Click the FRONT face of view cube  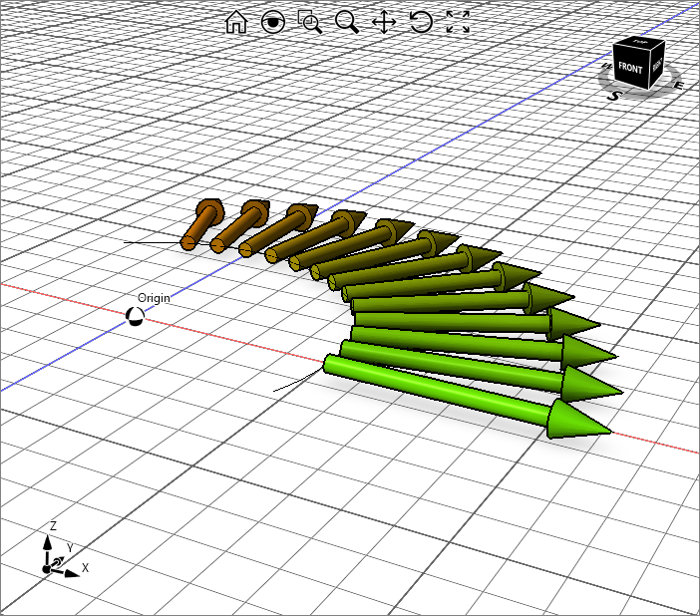pyautogui.click(x=630, y=69)
